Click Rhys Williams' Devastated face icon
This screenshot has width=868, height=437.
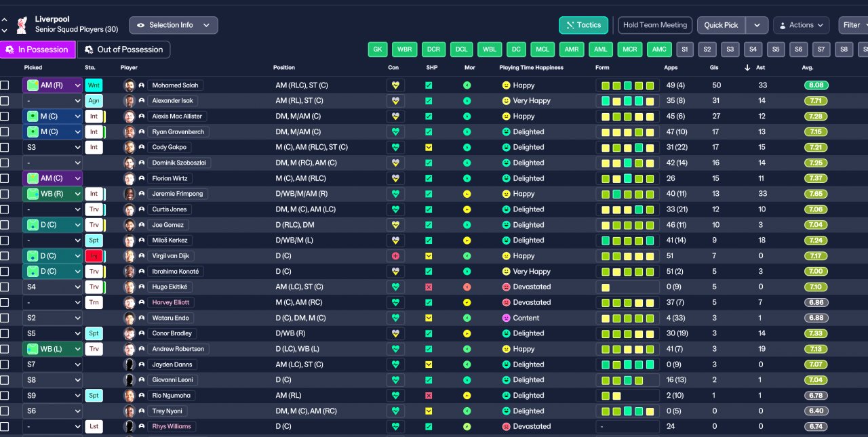[506, 426]
